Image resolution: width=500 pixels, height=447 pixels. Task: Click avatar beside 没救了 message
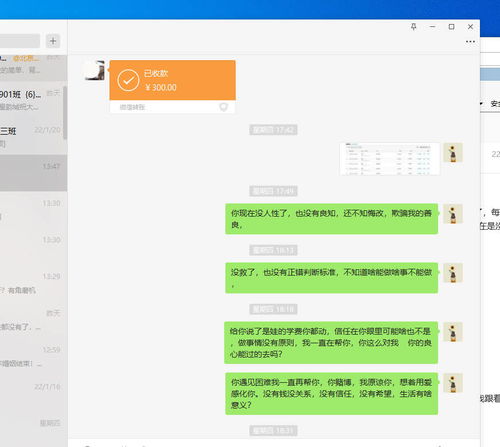(x=453, y=273)
